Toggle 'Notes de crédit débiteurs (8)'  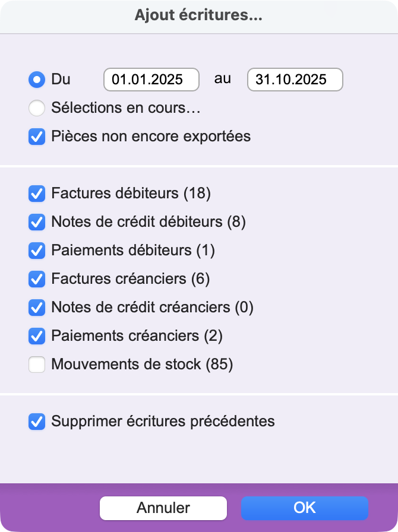(37, 222)
